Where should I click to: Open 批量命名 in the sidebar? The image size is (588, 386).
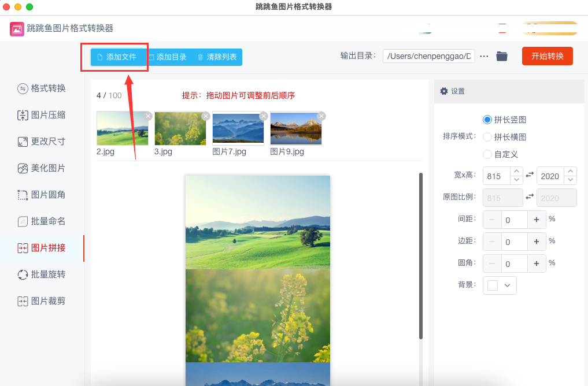[42, 221]
